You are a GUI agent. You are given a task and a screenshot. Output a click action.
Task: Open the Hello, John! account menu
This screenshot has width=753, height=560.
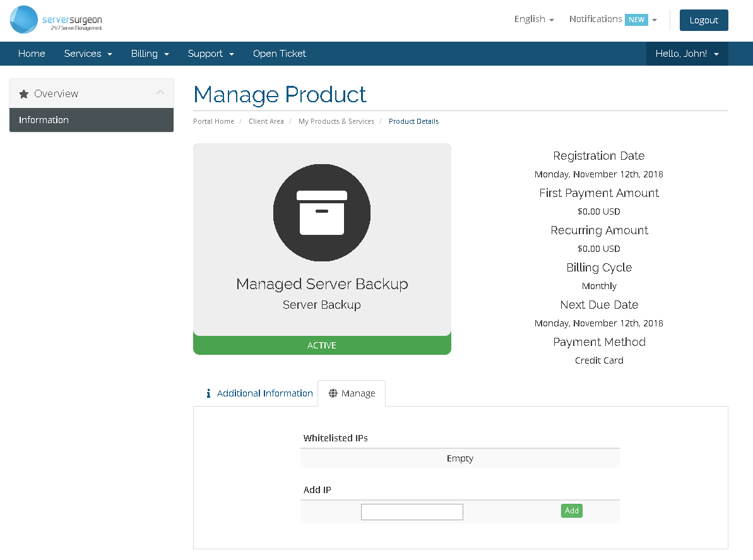[687, 54]
